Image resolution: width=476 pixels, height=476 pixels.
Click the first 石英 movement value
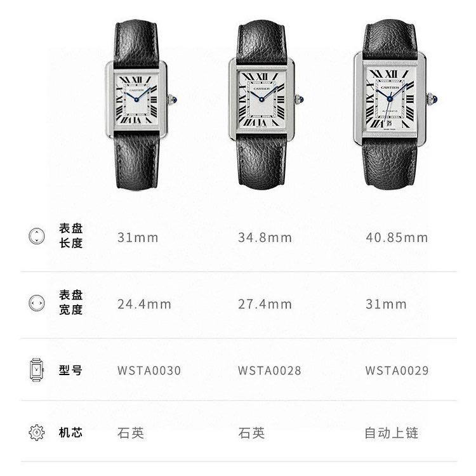[131, 433]
